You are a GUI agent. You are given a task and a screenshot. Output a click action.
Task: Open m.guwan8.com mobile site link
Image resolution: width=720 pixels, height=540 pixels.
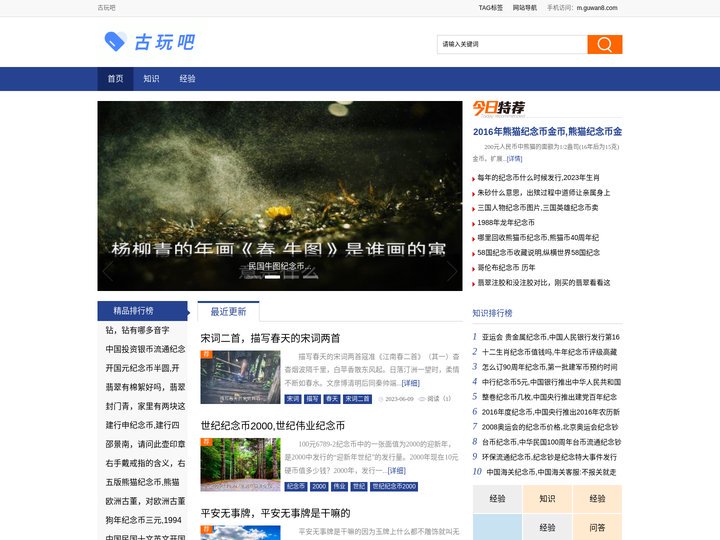coord(597,8)
